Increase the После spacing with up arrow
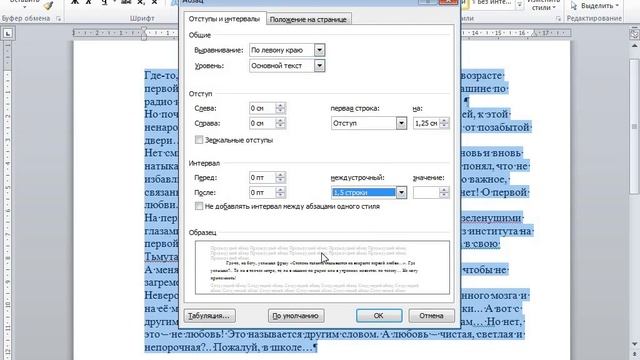The image size is (640, 360). point(280,190)
